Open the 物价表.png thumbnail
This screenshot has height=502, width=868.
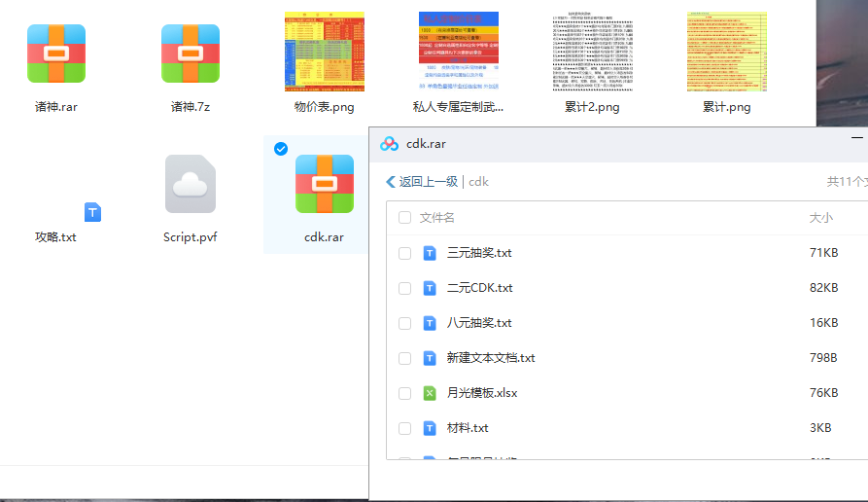tap(324, 52)
